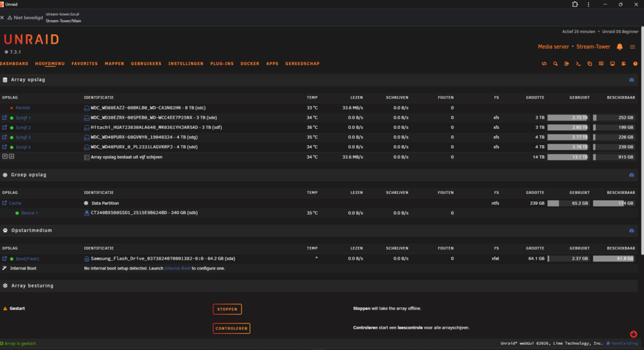Open the Docker menu

[x=250, y=64]
